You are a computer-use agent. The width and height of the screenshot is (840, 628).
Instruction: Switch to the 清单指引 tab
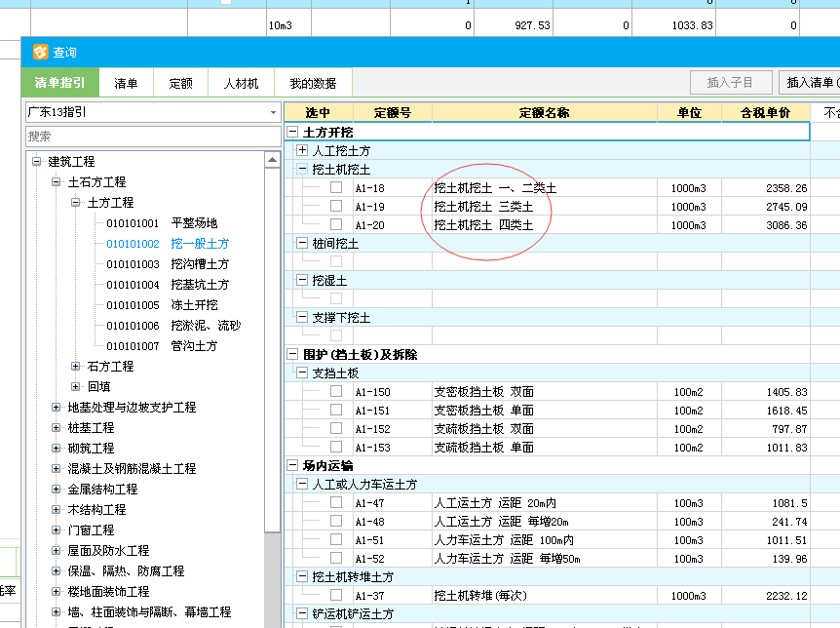coord(60,83)
